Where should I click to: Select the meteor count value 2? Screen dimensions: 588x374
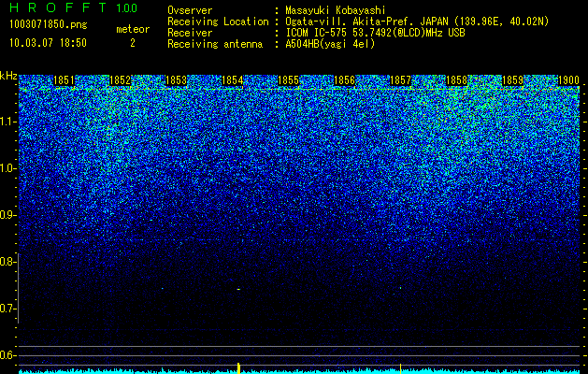[x=133, y=43]
